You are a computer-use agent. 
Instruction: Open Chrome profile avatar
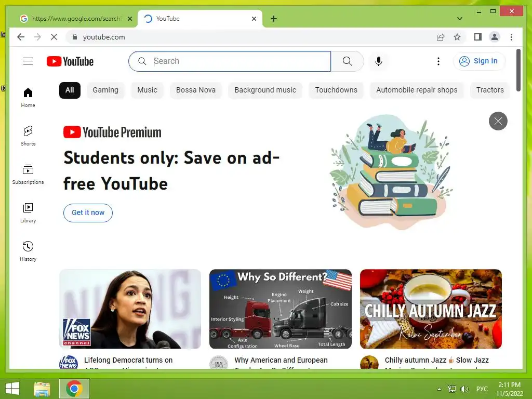[495, 37]
